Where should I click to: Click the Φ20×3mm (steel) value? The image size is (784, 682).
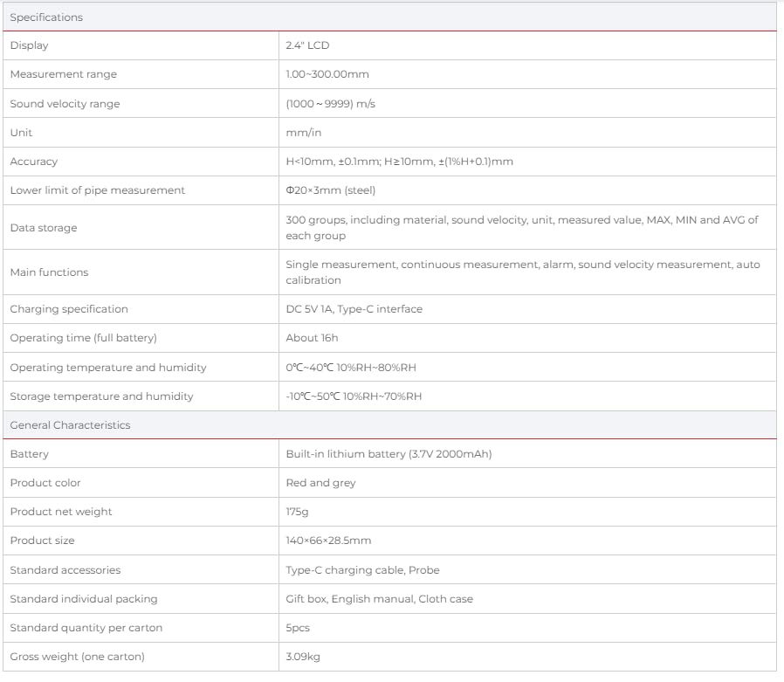[330, 190]
